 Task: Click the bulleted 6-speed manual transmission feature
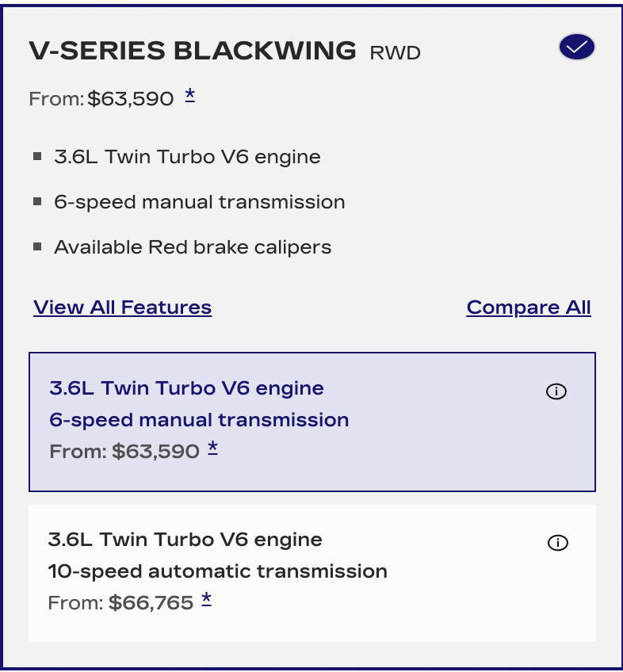[x=199, y=202]
